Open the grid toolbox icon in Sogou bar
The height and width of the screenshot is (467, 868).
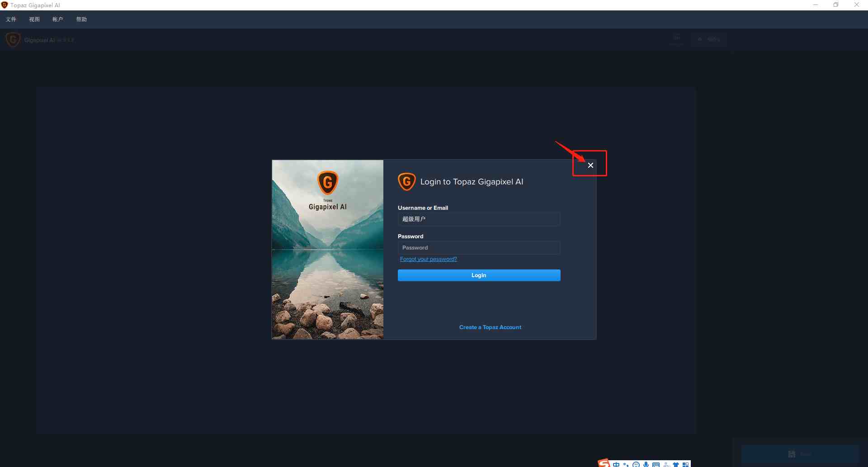(686, 464)
